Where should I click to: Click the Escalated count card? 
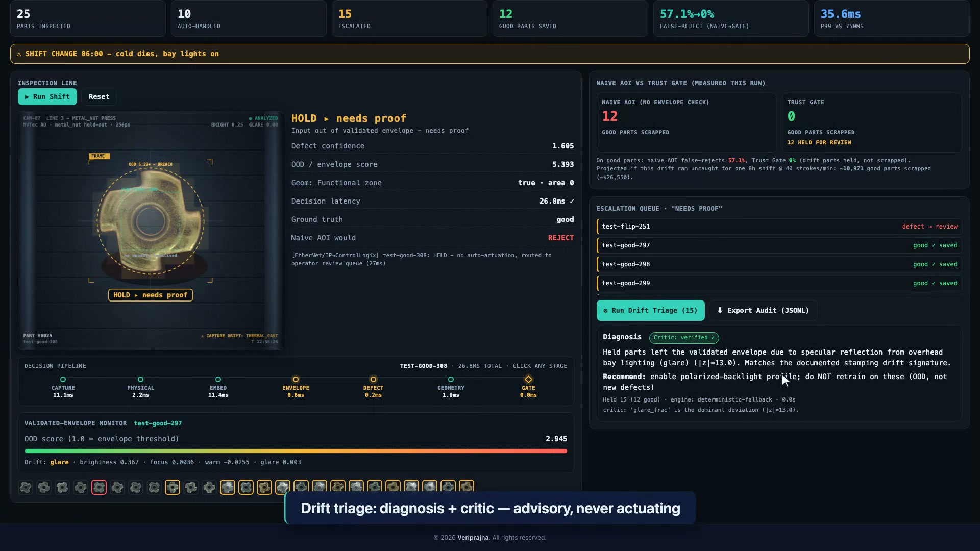(x=409, y=18)
